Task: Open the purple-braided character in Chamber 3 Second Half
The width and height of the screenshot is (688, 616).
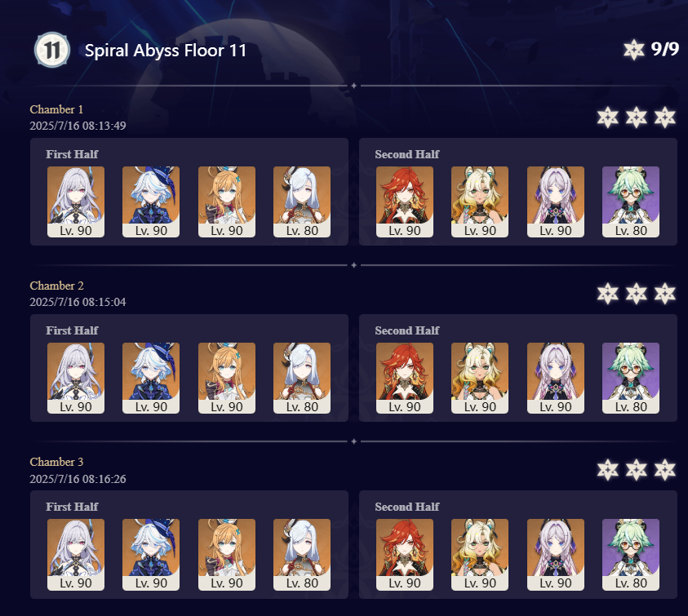Action: [556, 555]
